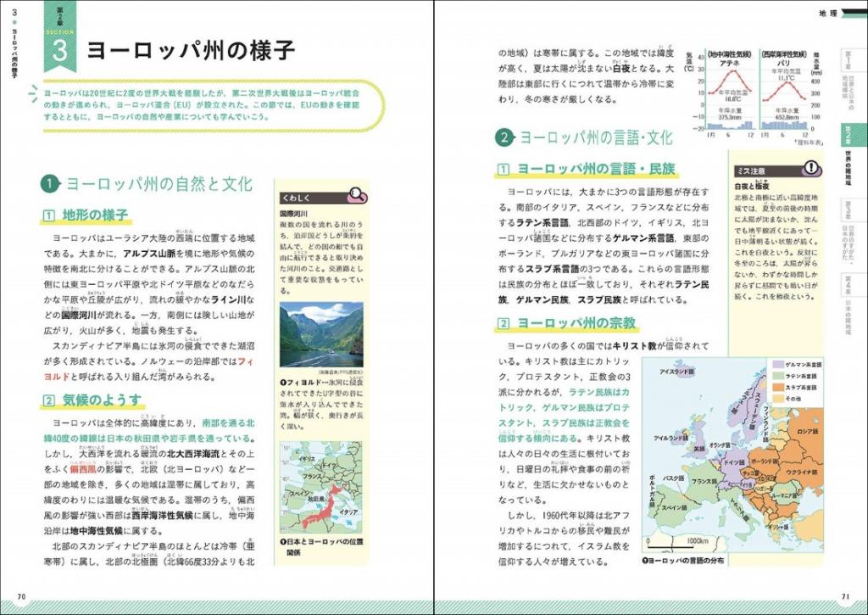Image resolution: width=868 pixels, height=615 pixels.
Task: Select the スラブ系言語 legend swatch
Action: point(778,387)
